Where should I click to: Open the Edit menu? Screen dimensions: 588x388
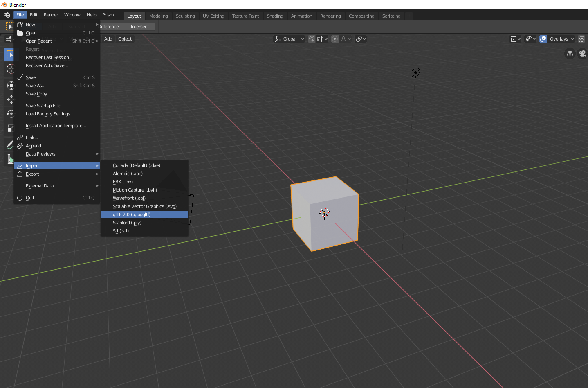[34, 15]
